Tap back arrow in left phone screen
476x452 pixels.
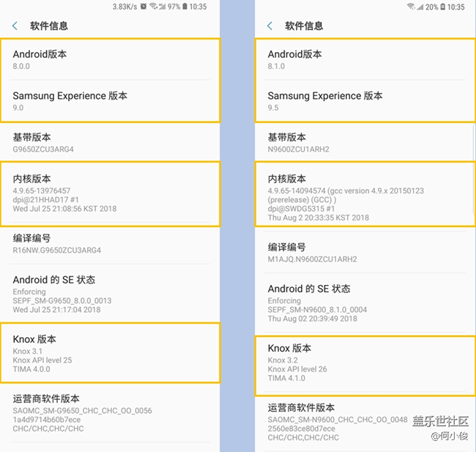pyautogui.click(x=15, y=26)
